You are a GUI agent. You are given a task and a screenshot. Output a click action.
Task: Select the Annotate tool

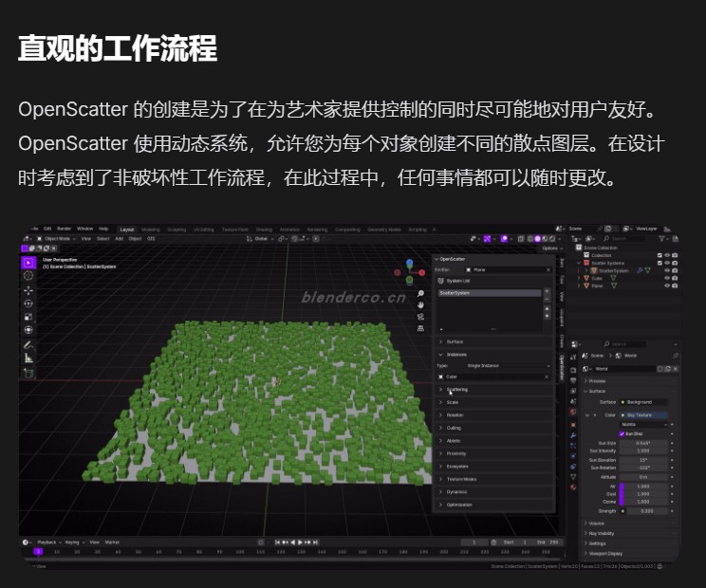point(28,345)
